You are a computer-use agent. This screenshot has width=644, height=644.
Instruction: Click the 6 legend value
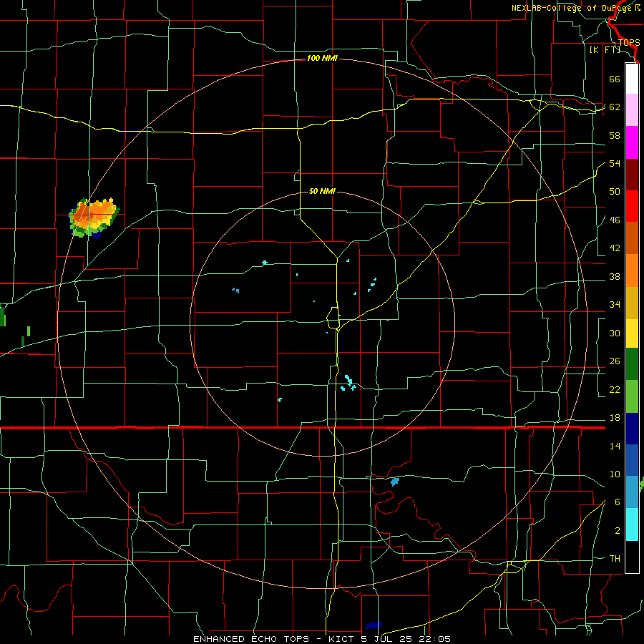tap(618, 502)
